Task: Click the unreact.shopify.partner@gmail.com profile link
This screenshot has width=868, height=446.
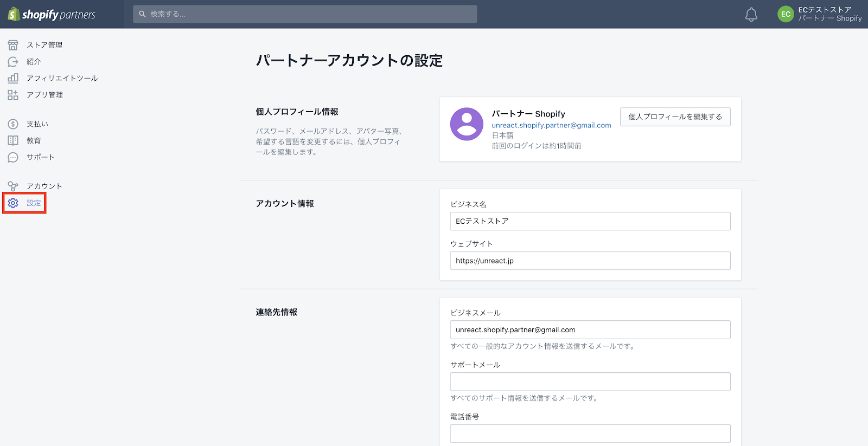Action: click(x=551, y=125)
